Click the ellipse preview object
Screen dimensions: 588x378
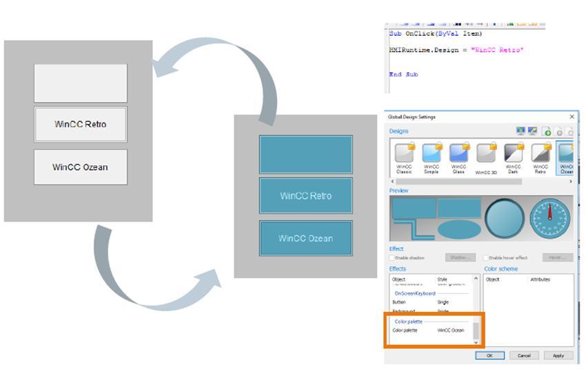click(459, 229)
